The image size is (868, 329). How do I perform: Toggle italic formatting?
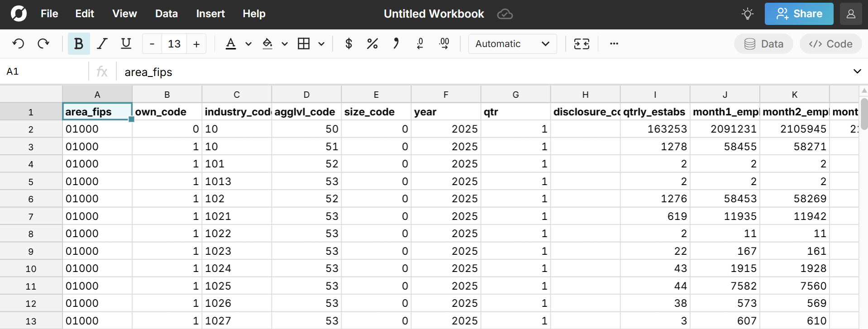pos(102,44)
